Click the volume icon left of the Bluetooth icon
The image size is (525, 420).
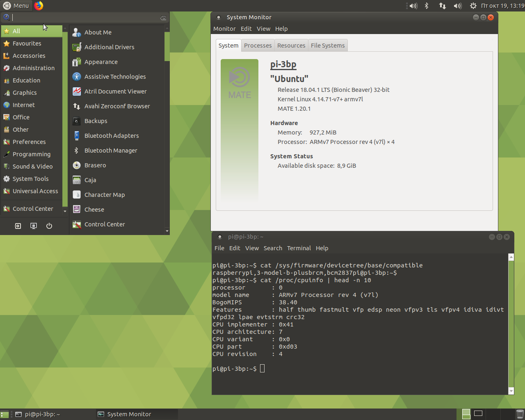coord(413,6)
